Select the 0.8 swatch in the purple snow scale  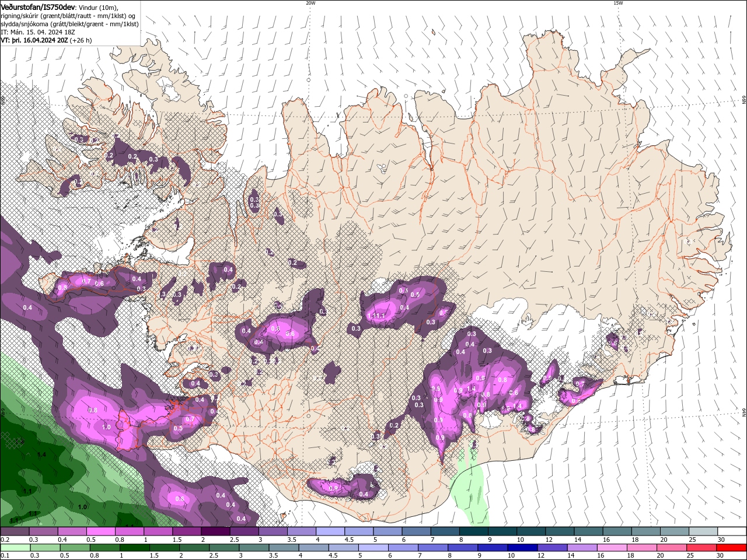click(x=129, y=531)
